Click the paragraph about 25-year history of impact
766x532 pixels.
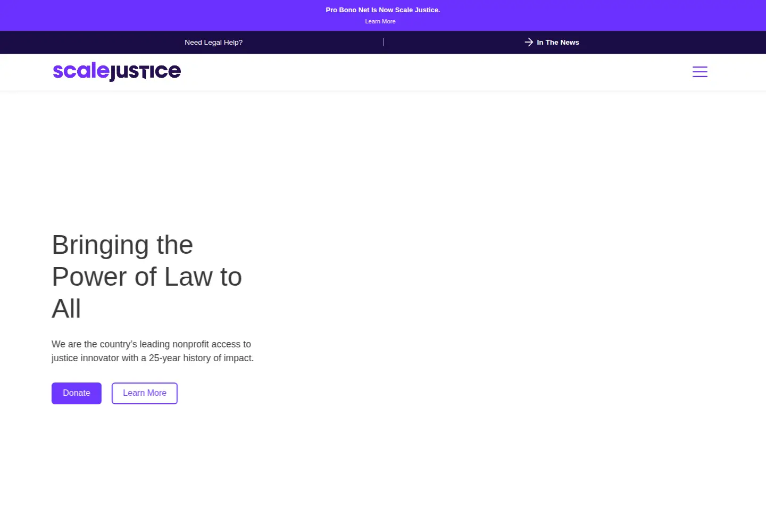click(153, 351)
